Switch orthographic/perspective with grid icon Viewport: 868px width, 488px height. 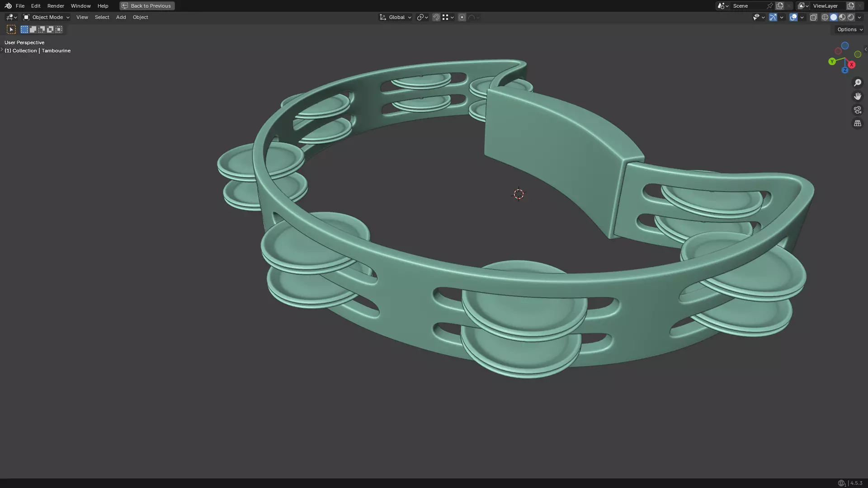[x=858, y=123]
